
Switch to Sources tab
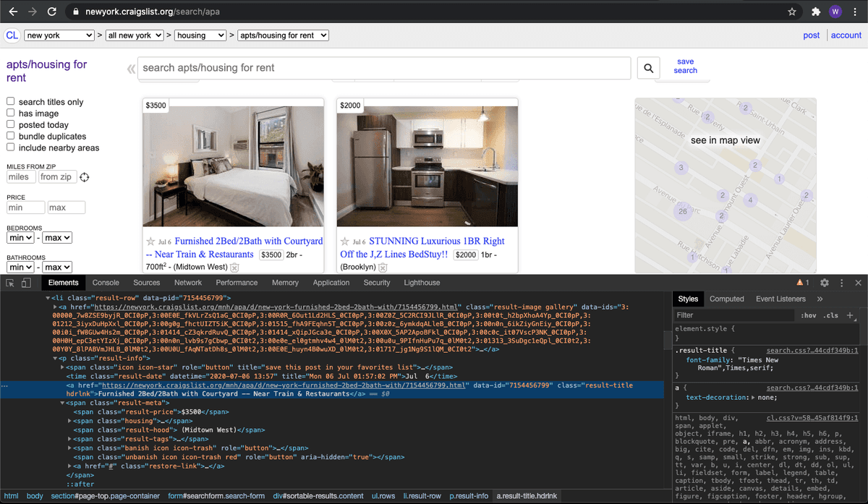147,283
